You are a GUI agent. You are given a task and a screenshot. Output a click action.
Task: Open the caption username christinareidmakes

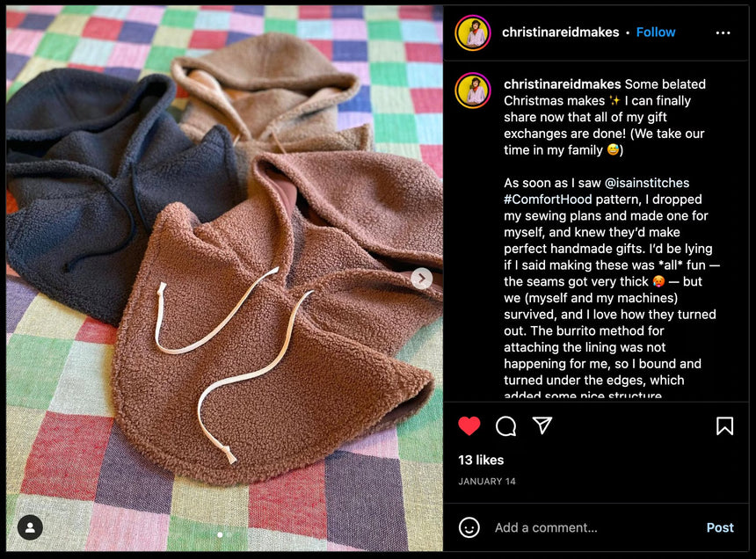563,84
